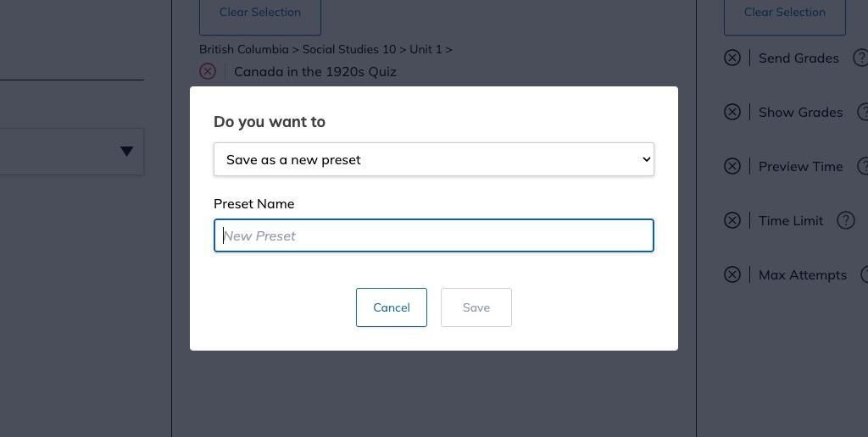Clear Selection in the quiz list panel
Screen dimensions: 868x437
[x=259, y=13]
